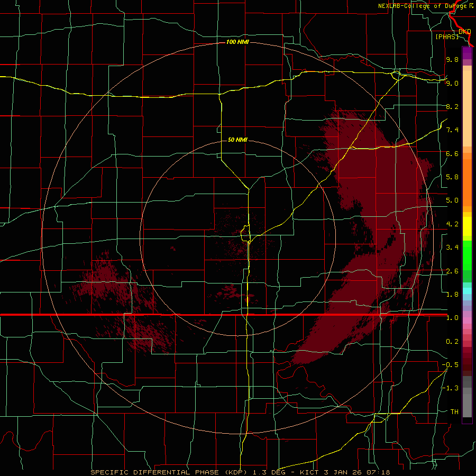476x476 pixels.
Task: Click the cyan color bar segment
Action: coord(467,291)
